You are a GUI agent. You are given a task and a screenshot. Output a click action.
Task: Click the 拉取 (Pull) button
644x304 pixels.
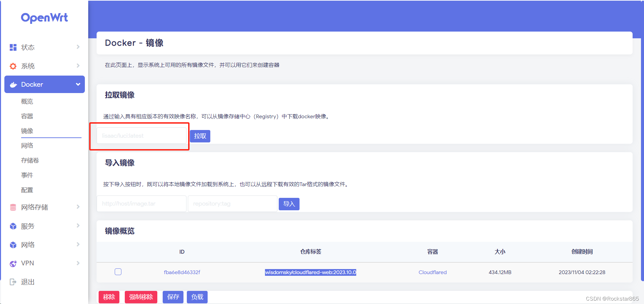[x=200, y=136]
